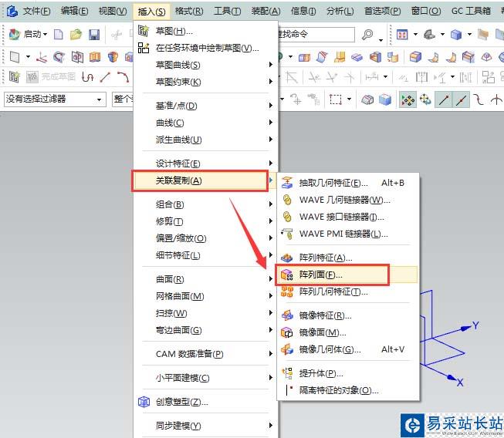Screen dimensions: 504x438
Task: Click the 阵列面 pattern face icon
Action: click(x=287, y=275)
